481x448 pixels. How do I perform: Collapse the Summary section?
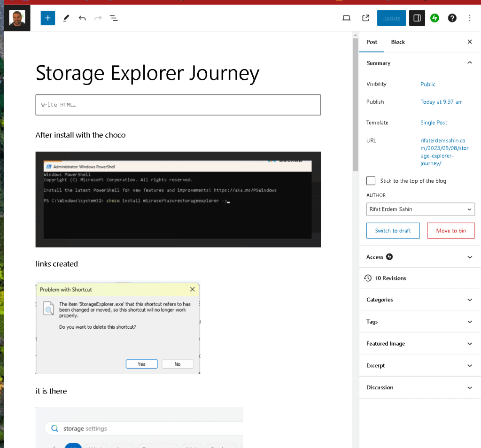click(x=419, y=63)
